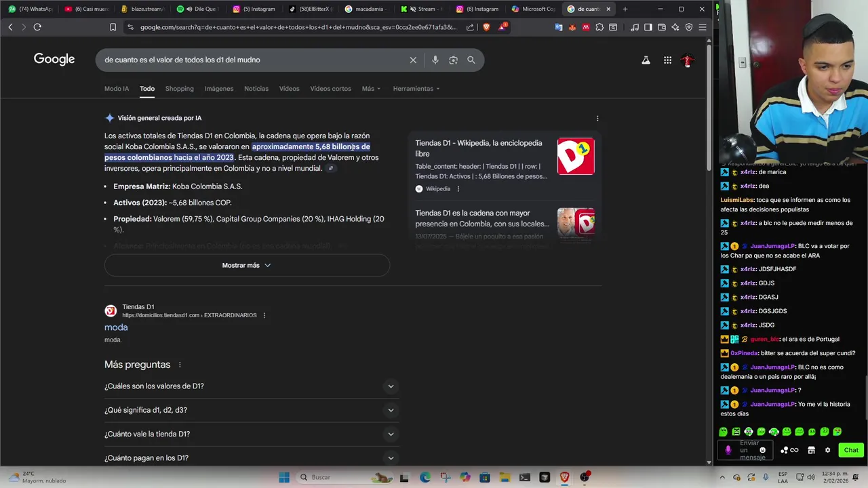
Task: Open emoji picker in chat input
Action: [762, 450]
